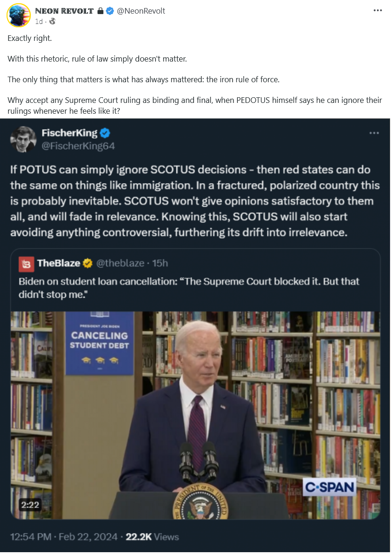Image resolution: width=392 pixels, height=555 pixels.
Task: Click FischerKing profile picture
Action: (x=24, y=139)
